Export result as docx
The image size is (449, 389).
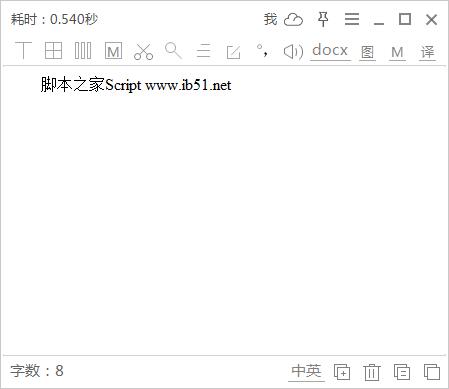point(330,51)
